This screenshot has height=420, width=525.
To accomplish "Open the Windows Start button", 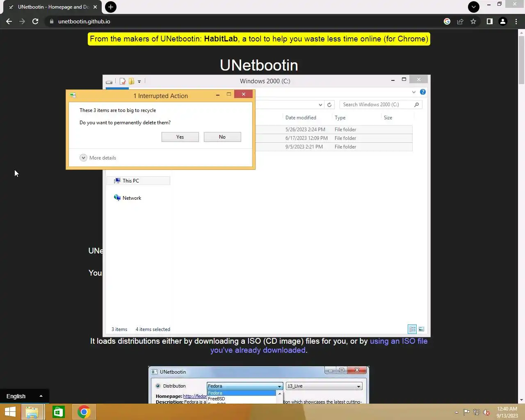I will coord(10,412).
